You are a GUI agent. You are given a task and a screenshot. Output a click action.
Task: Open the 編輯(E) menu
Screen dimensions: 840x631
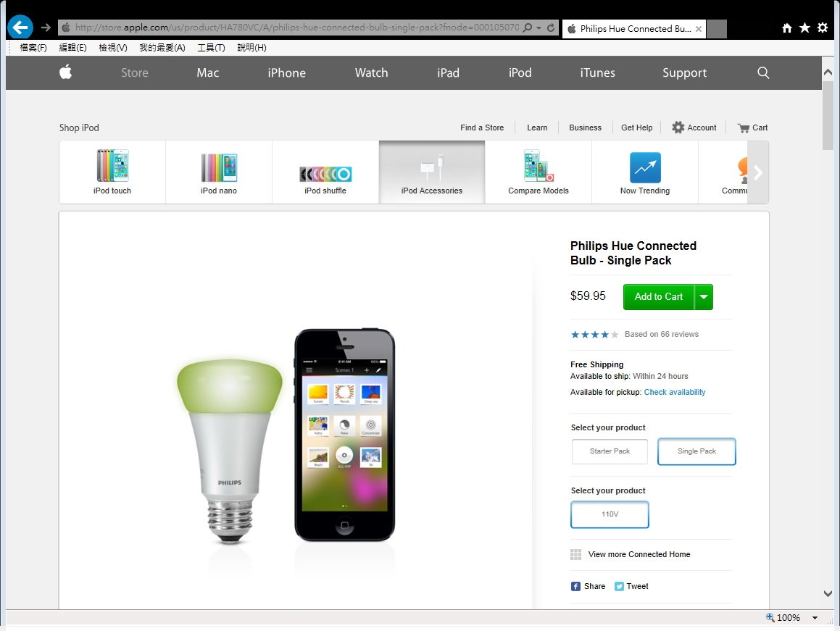point(73,48)
